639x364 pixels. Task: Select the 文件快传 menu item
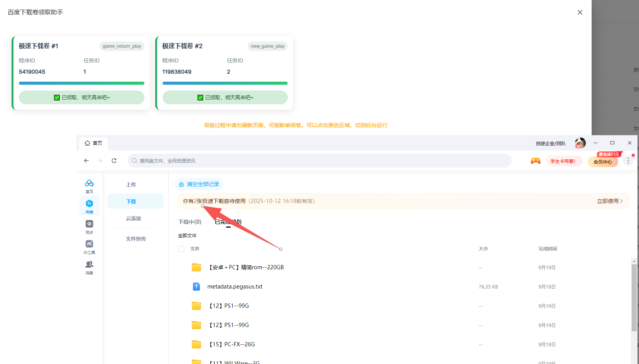136,239
